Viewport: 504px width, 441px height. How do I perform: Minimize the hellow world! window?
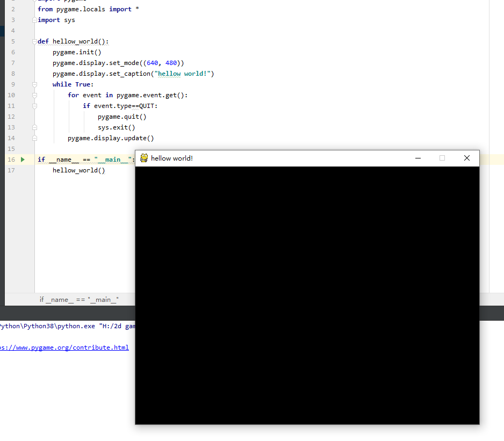418,158
